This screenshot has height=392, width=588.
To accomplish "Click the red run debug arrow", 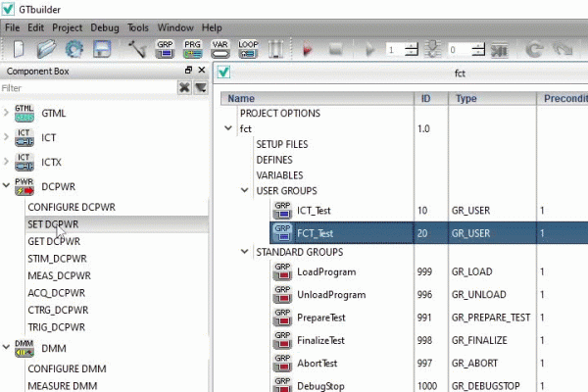I will coord(307,49).
